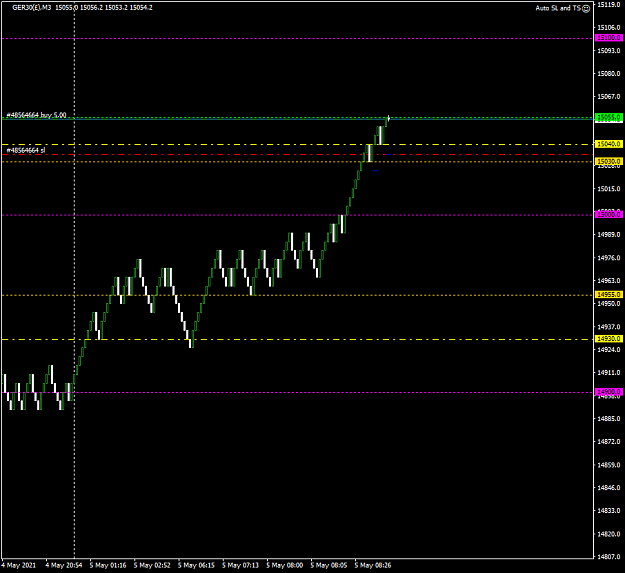The image size is (625, 573).
Task: Click the '5 May 08:00' time axis label
Action: [285, 565]
